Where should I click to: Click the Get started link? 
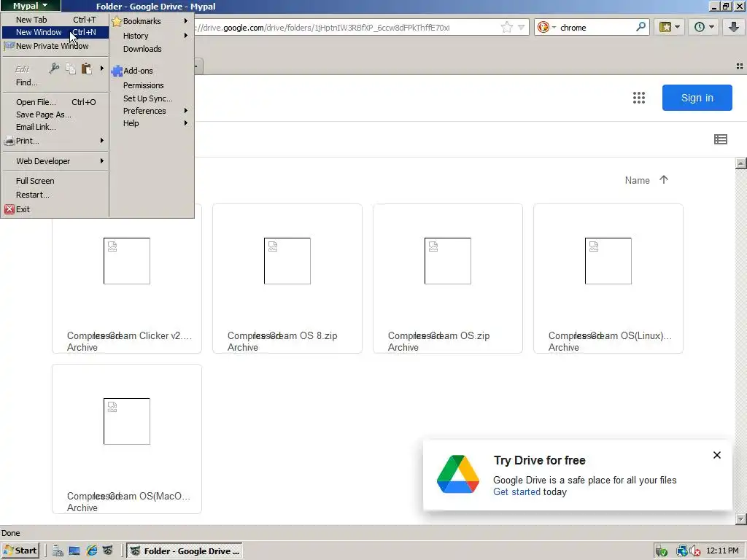pos(516,492)
